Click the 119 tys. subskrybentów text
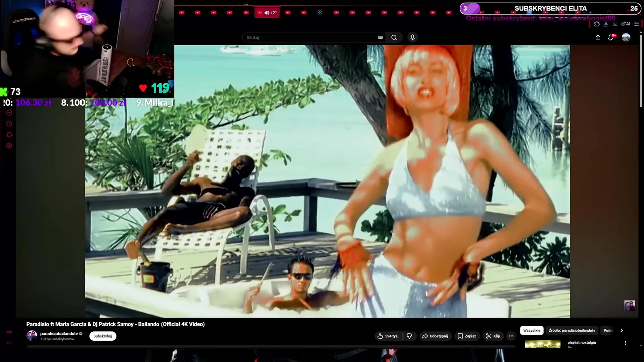 (x=57, y=339)
